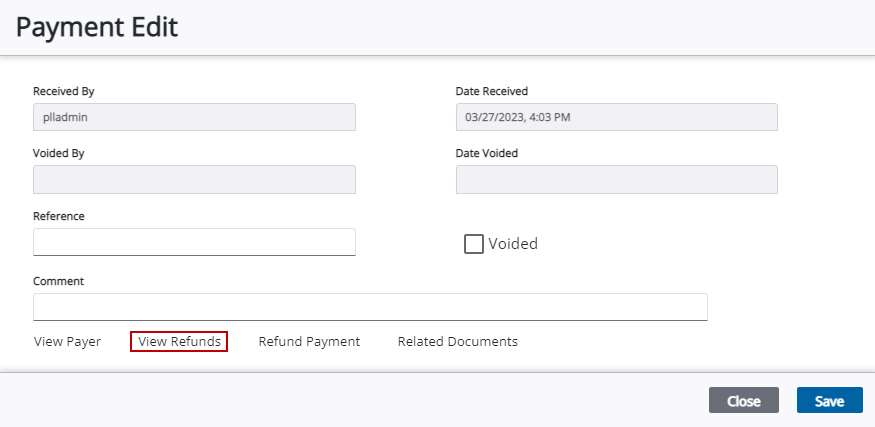Click the Comment field label
875x427 pixels.
coord(58,281)
